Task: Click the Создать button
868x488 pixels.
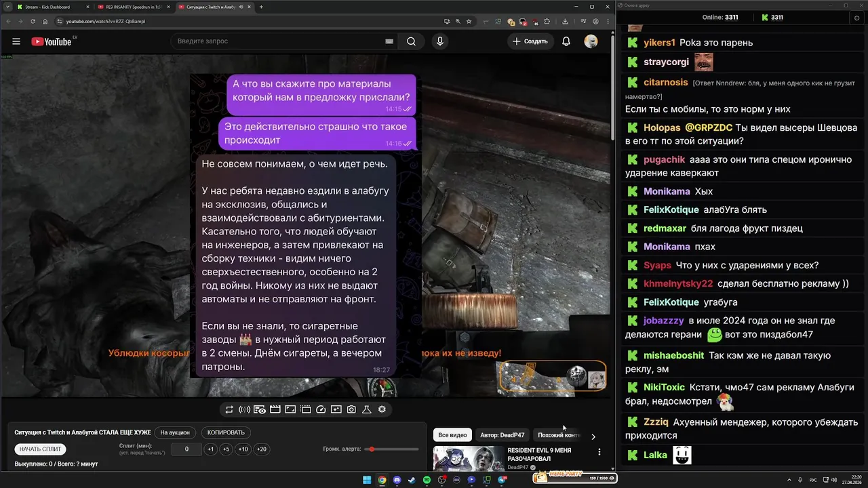Action: coord(530,41)
